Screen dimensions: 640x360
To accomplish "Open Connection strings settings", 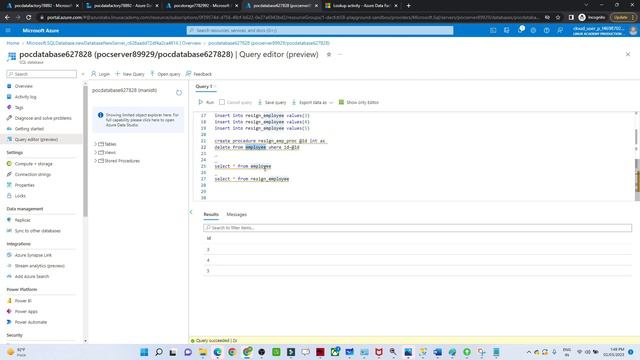I will point(33,174).
